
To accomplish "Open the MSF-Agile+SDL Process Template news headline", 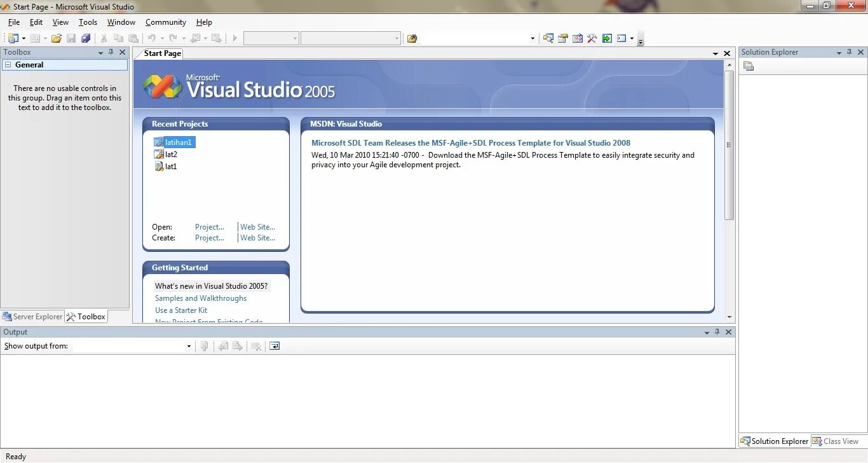I will pyautogui.click(x=471, y=143).
